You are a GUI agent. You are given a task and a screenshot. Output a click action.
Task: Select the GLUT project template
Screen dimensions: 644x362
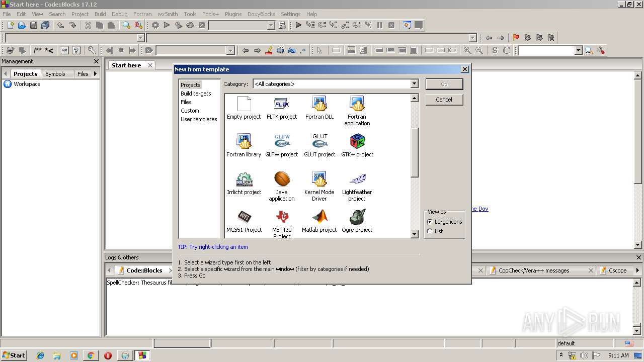pyautogui.click(x=319, y=146)
